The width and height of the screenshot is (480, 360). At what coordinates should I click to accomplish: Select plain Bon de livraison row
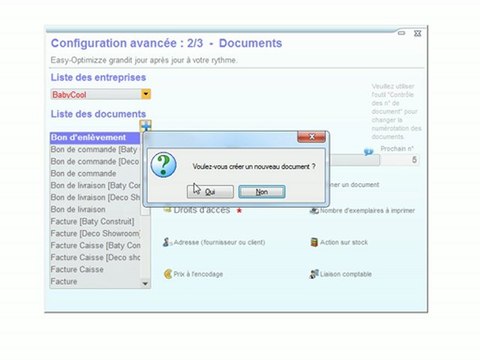(x=95, y=210)
